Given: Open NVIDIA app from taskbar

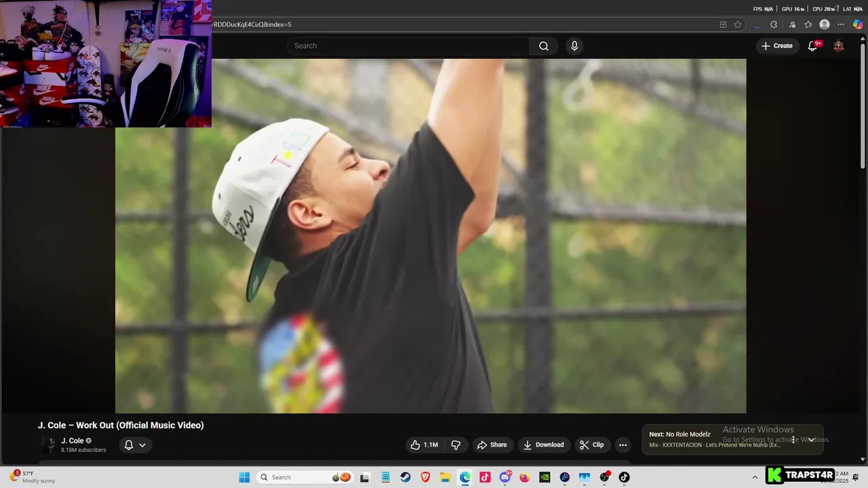Looking at the screenshot, I should [545, 477].
